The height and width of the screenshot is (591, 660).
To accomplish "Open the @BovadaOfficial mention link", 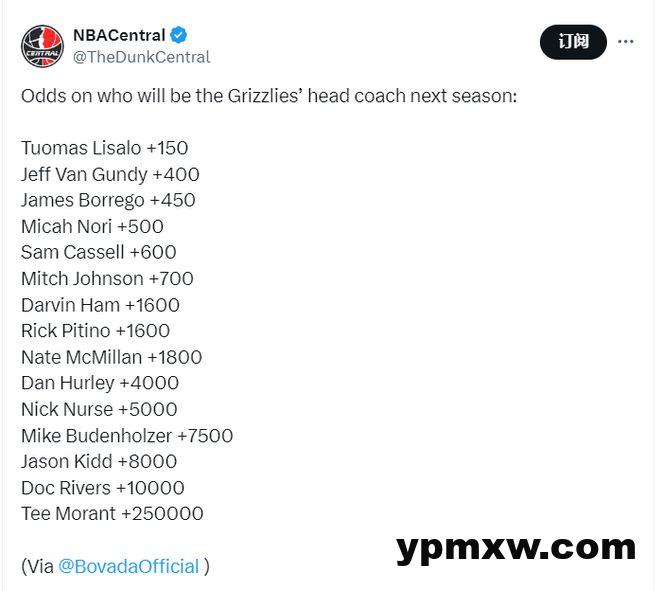I will (x=128, y=566).
